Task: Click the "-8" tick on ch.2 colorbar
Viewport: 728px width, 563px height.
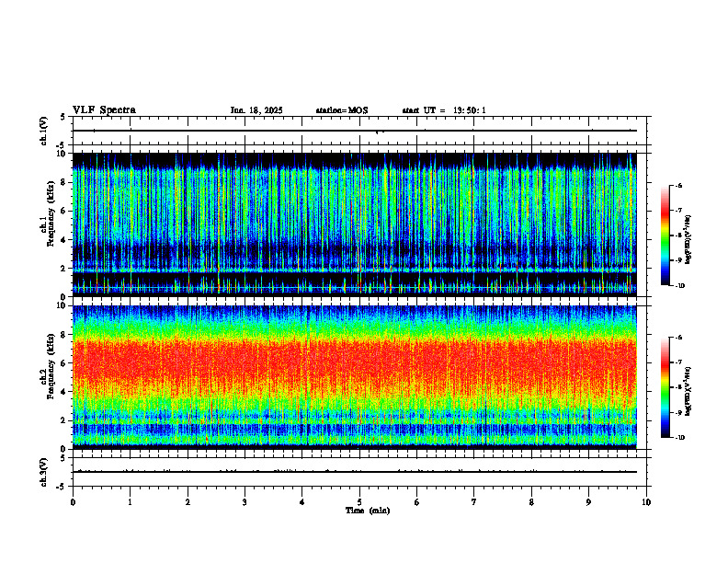Action: (x=677, y=387)
